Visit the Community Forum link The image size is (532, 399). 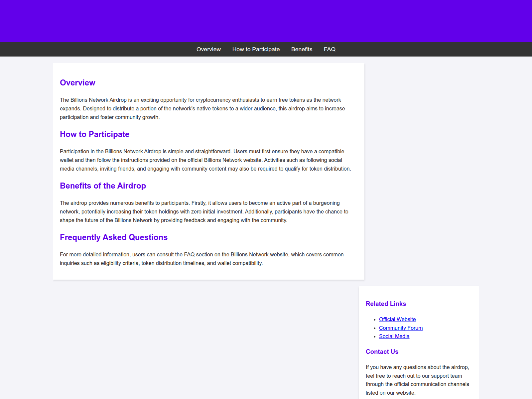click(x=401, y=328)
